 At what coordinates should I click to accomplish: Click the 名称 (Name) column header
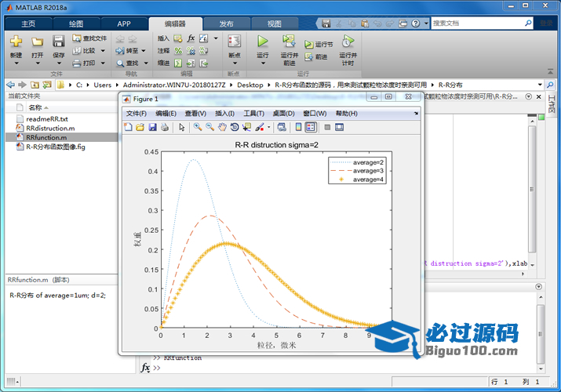pyautogui.click(x=35, y=107)
